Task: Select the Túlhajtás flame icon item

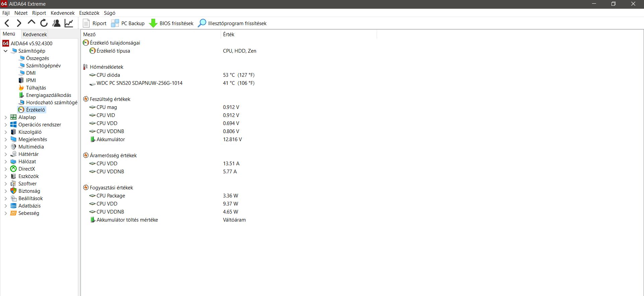Action: (x=21, y=88)
